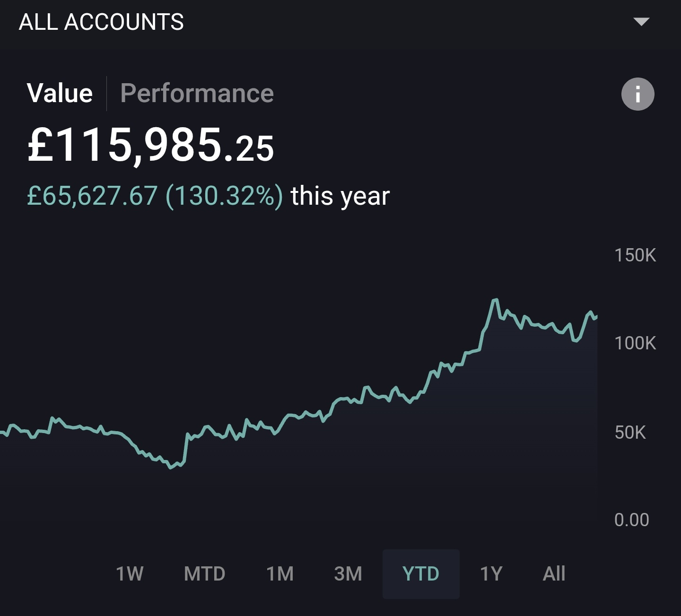The image size is (681, 616).
Task: Select the MTD time range
Action: pos(204,574)
